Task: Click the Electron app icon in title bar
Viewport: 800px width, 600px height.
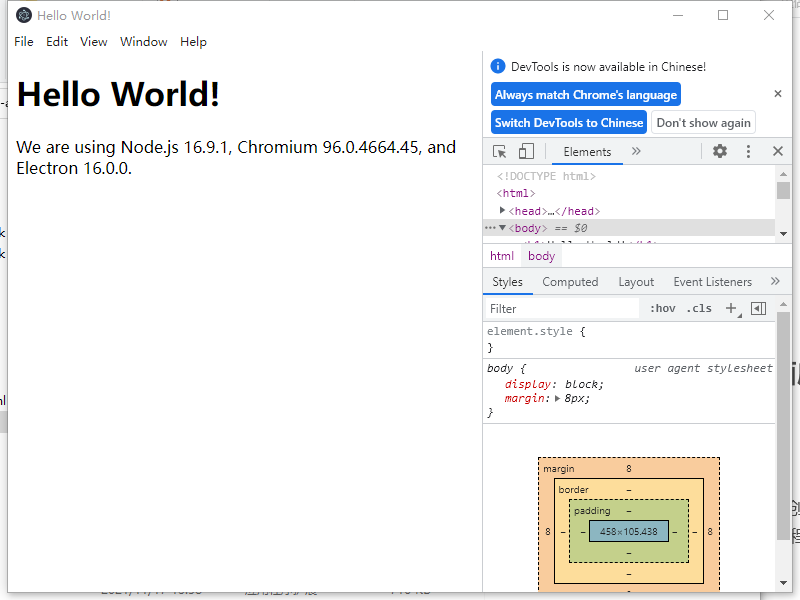Action: tap(23, 15)
